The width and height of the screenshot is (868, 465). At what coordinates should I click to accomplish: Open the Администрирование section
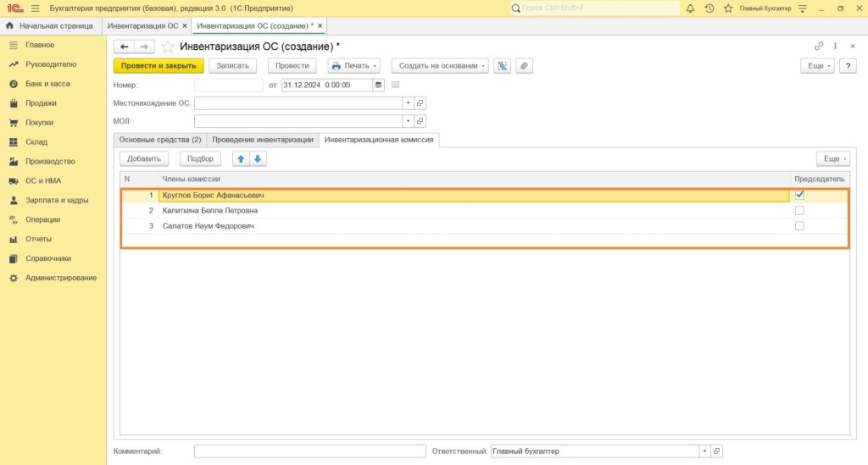(61, 278)
